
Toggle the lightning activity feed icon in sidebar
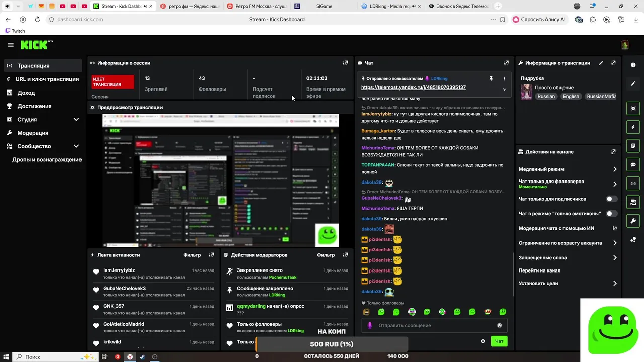(633, 127)
